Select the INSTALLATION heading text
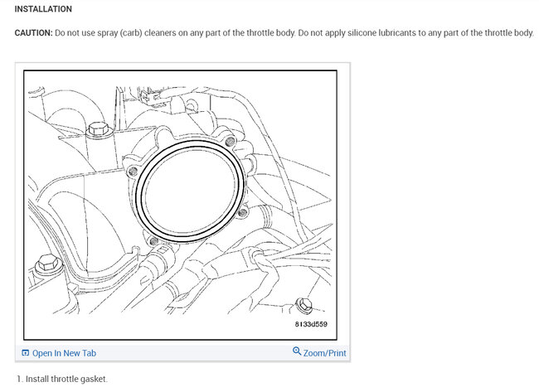 tap(43, 9)
